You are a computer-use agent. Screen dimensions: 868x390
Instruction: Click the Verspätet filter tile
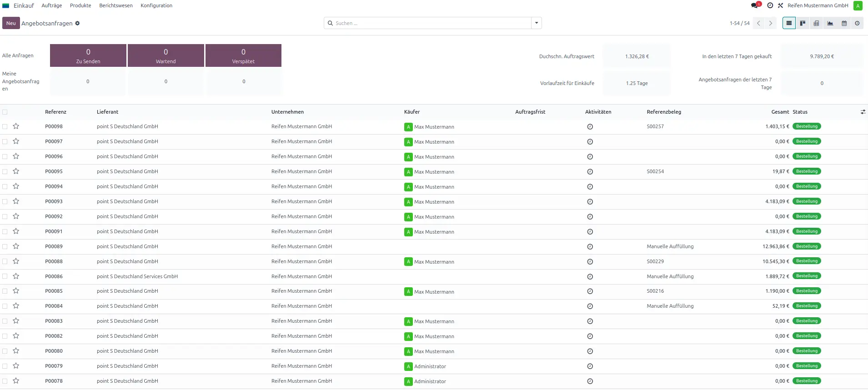pos(243,55)
